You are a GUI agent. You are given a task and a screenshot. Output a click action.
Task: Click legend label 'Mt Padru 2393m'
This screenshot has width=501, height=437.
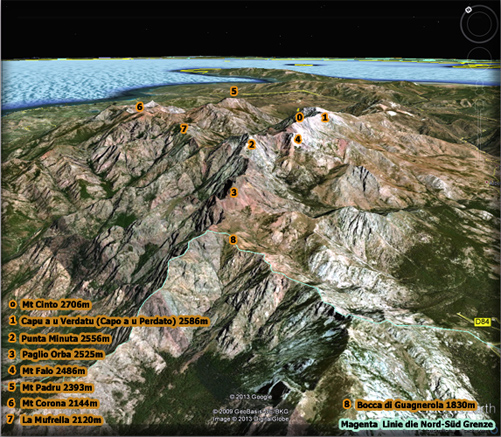pos(57,387)
